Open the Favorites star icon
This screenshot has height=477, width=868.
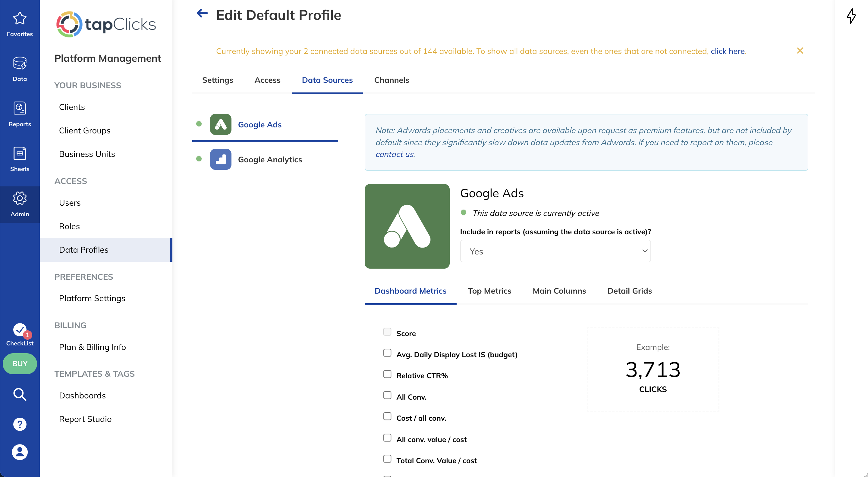tap(20, 18)
